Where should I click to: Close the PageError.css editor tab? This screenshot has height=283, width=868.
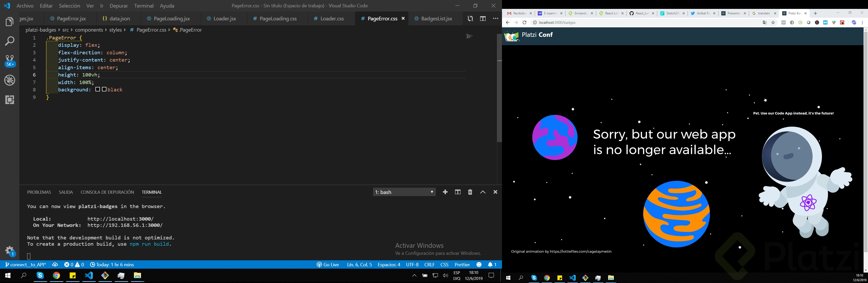[403, 19]
